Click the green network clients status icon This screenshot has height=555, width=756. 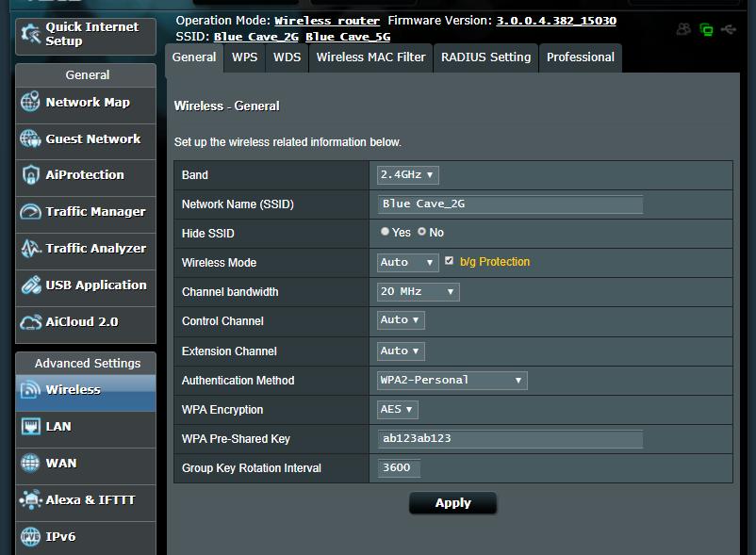(706, 29)
